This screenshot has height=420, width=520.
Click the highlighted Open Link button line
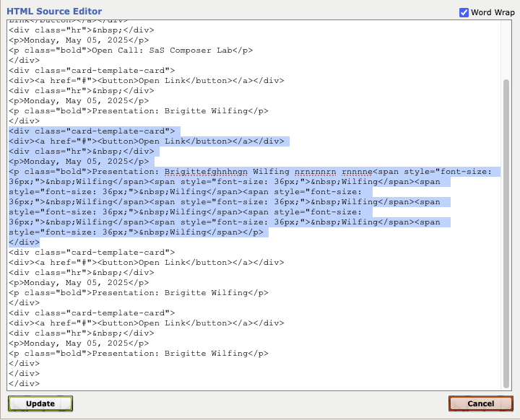click(x=148, y=141)
